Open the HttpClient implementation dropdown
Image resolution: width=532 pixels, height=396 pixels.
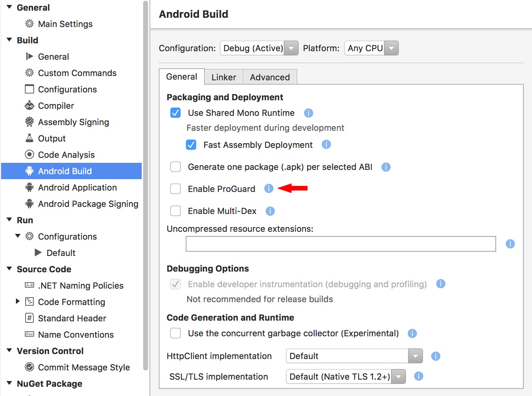[x=354, y=356]
